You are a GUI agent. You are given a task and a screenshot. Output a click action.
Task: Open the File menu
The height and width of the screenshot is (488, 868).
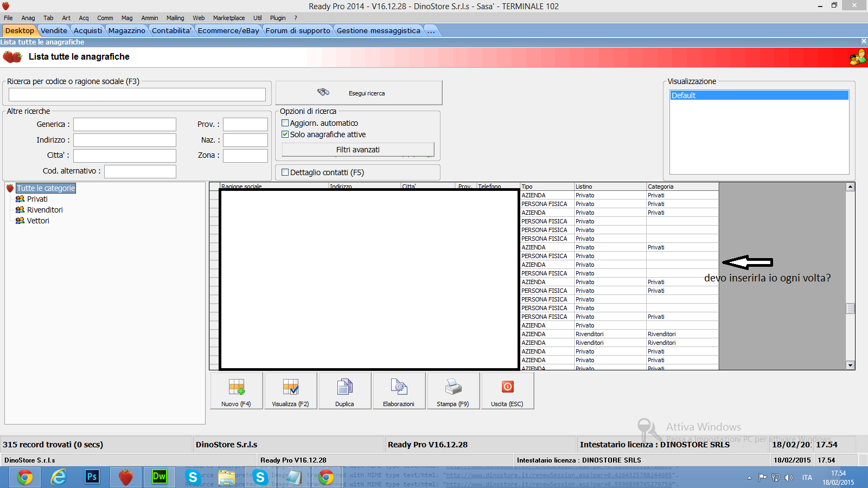8,18
